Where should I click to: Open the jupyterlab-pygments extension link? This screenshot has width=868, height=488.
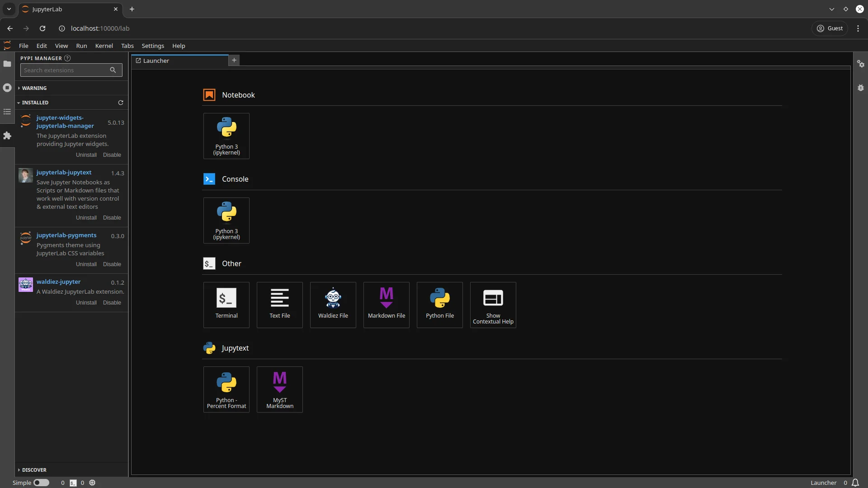(66, 235)
